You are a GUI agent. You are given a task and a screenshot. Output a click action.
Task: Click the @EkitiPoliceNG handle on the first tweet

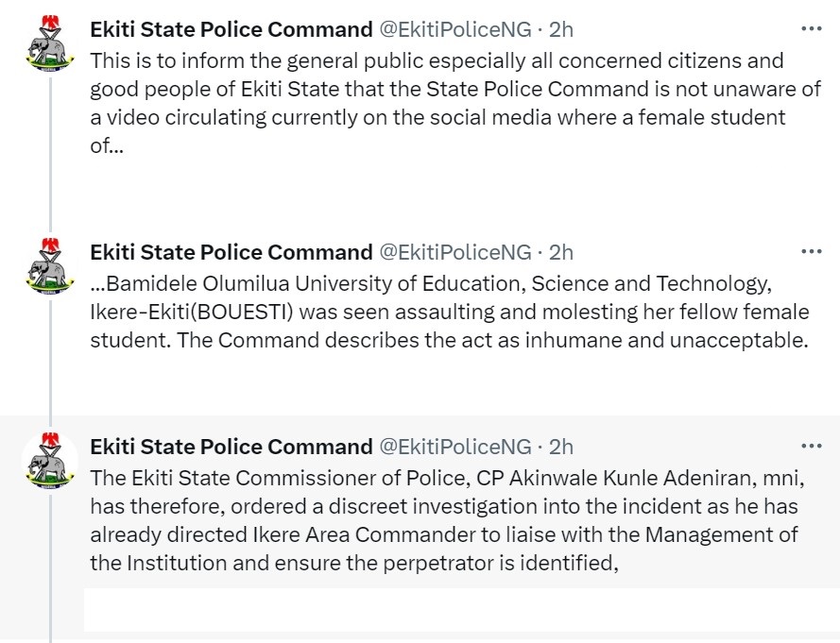tap(454, 29)
